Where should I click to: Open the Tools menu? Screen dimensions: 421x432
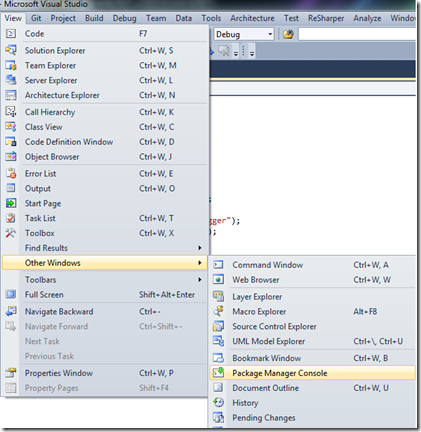211,18
